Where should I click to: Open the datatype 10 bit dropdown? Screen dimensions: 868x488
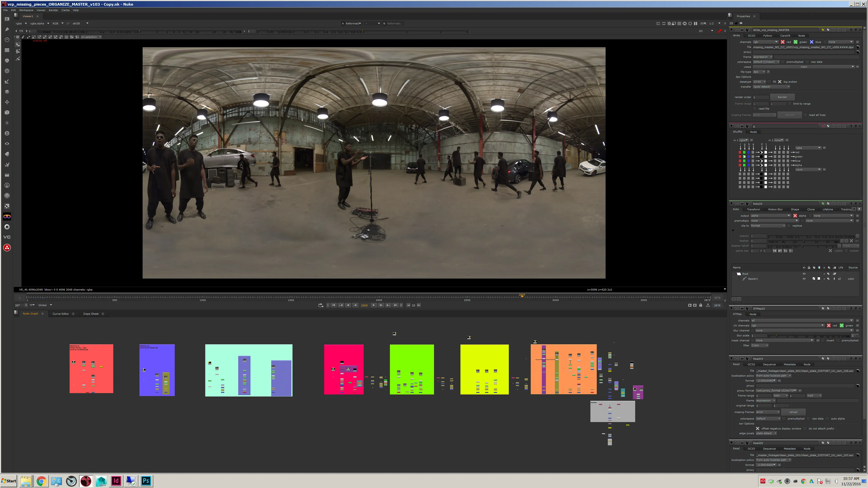[x=760, y=82]
